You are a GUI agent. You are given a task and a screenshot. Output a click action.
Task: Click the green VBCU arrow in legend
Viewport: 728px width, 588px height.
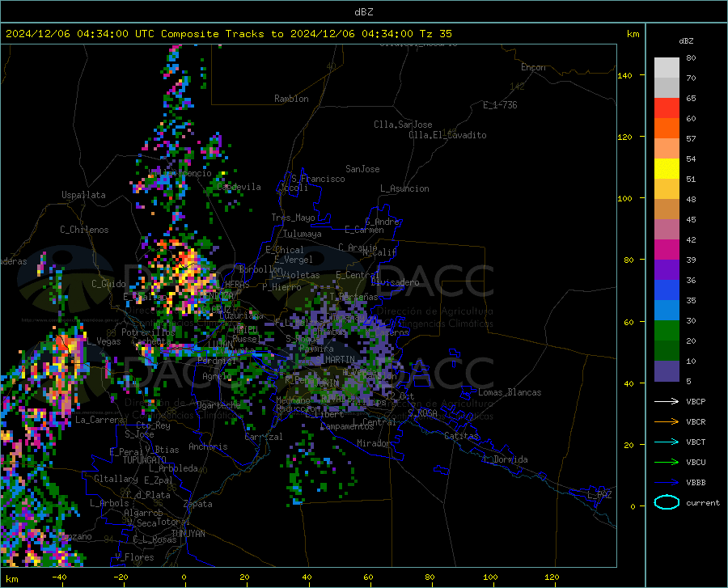click(667, 463)
